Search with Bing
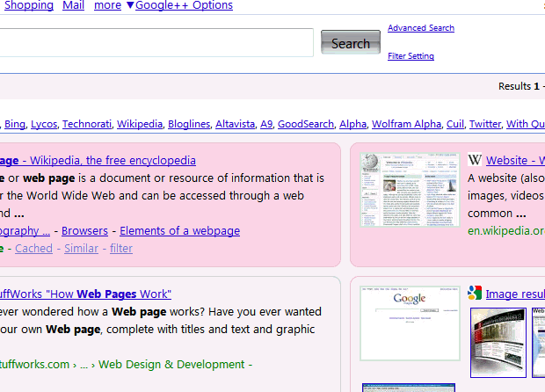The width and height of the screenshot is (545, 392). 15,124
